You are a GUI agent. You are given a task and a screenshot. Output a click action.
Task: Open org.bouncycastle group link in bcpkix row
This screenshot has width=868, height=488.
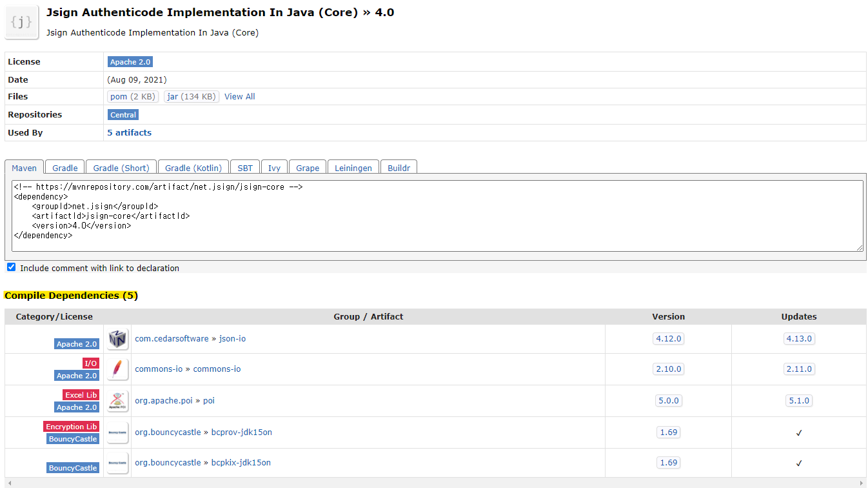(x=168, y=463)
